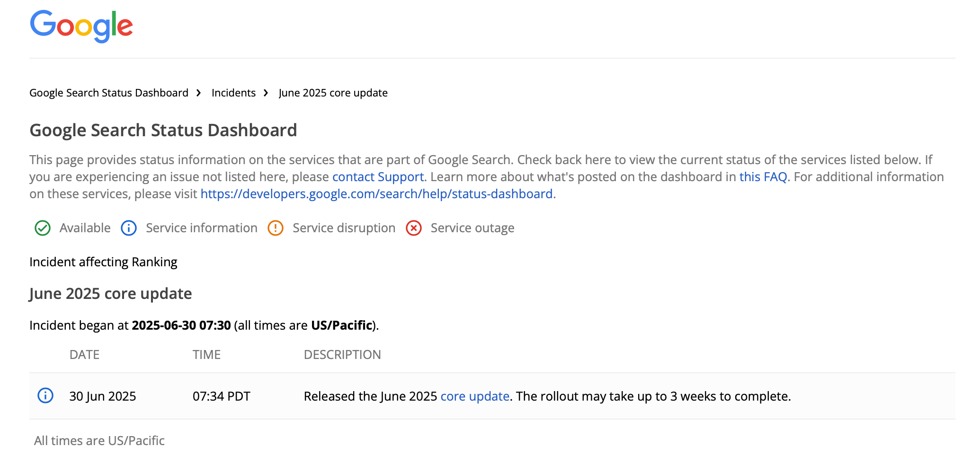Click the blue Service information icon
This screenshot has width=980, height=455.
(128, 228)
